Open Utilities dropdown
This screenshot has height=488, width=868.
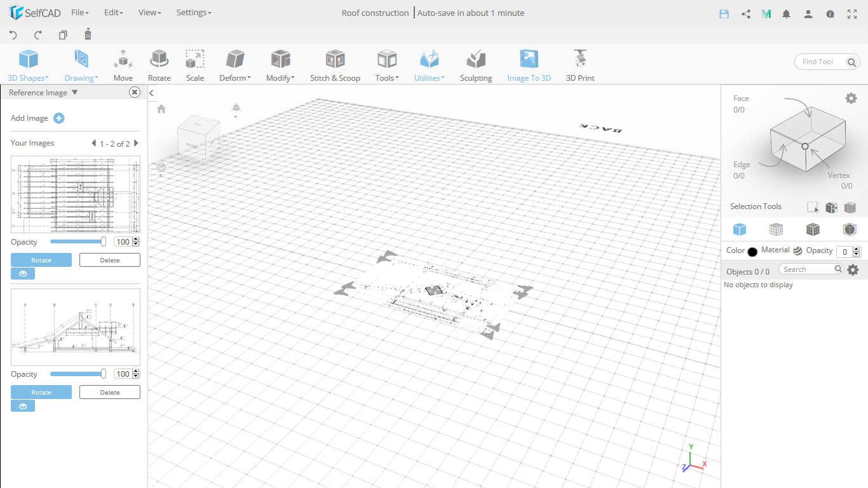click(x=430, y=66)
